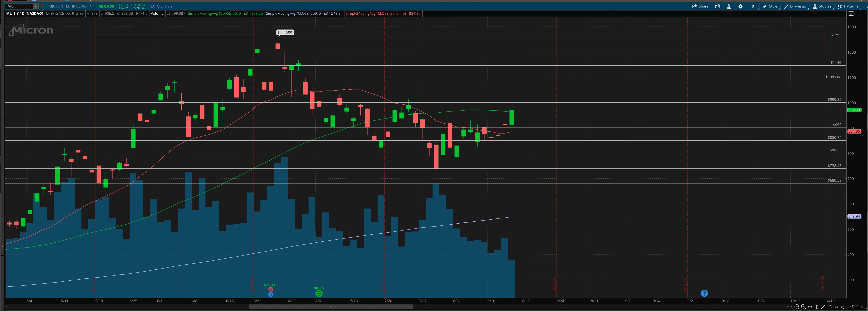Select the $1089.88 price level label
Viewport: 868px width, 311px height.
coord(833,77)
